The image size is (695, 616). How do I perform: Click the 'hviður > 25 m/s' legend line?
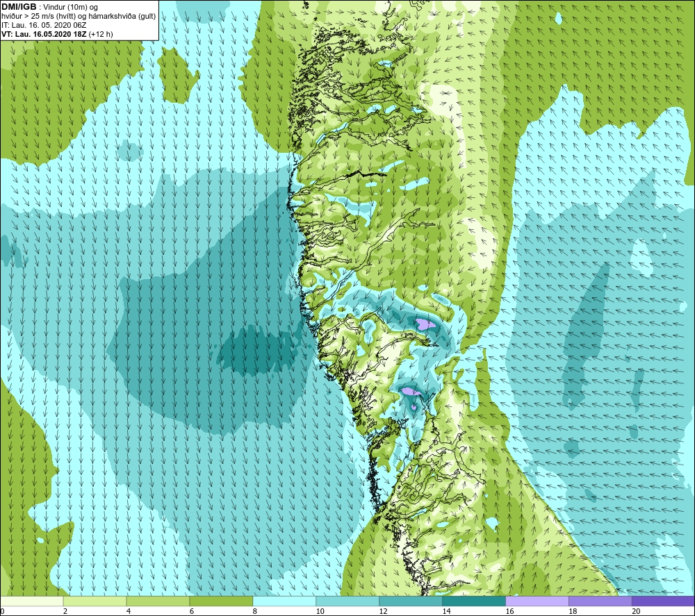pos(79,16)
